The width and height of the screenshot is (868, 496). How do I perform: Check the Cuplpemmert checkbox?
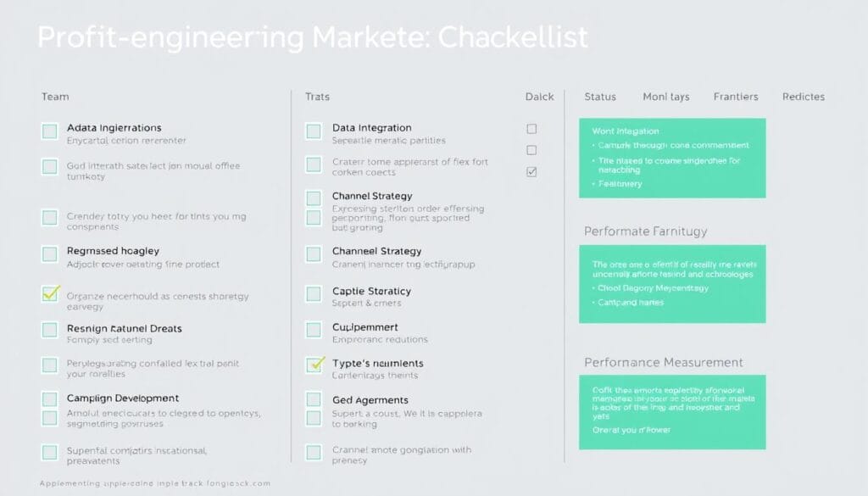click(314, 329)
